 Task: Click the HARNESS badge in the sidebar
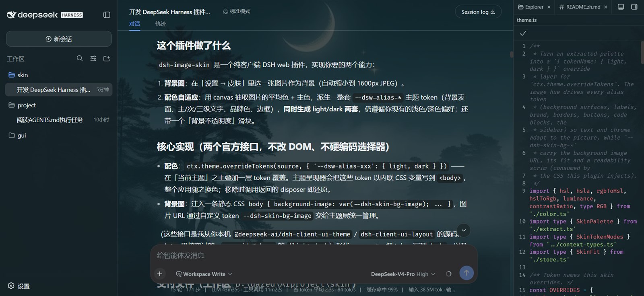point(72,15)
